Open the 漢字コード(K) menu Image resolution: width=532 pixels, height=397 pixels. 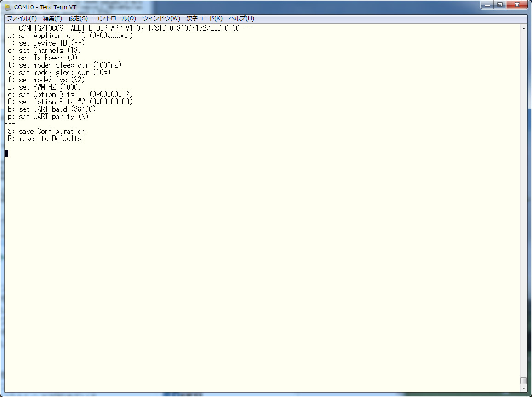[x=205, y=18]
